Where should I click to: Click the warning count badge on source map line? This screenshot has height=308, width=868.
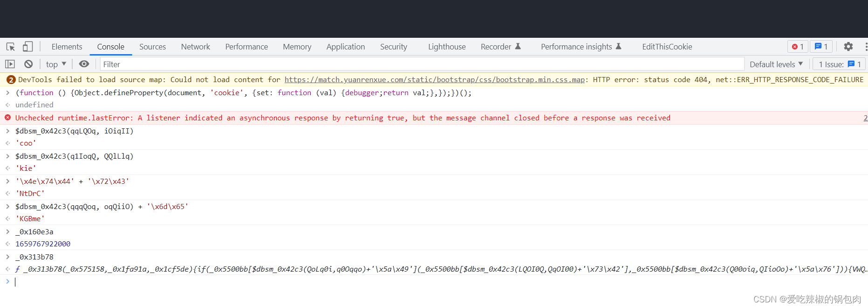pos(11,80)
